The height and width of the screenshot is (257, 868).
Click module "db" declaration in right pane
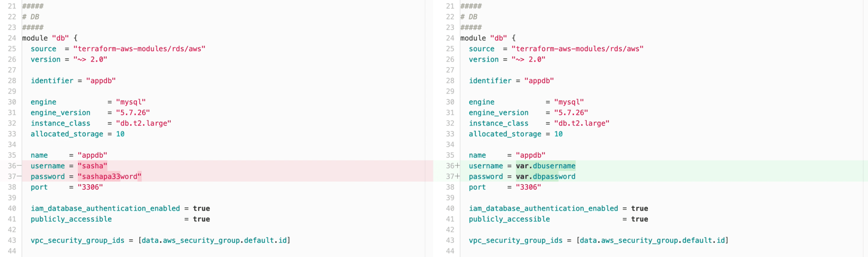[x=488, y=38]
